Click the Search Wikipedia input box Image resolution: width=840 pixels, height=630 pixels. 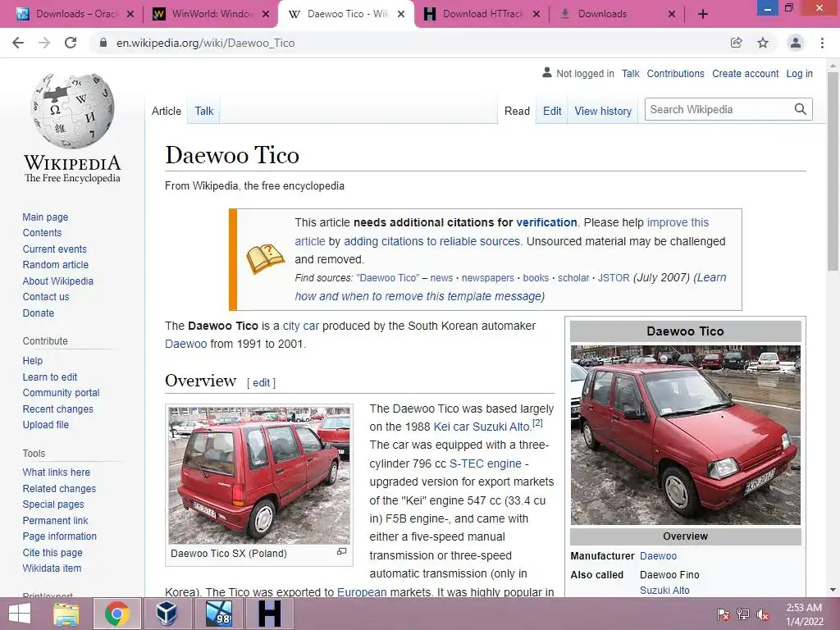tap(719, 109)
